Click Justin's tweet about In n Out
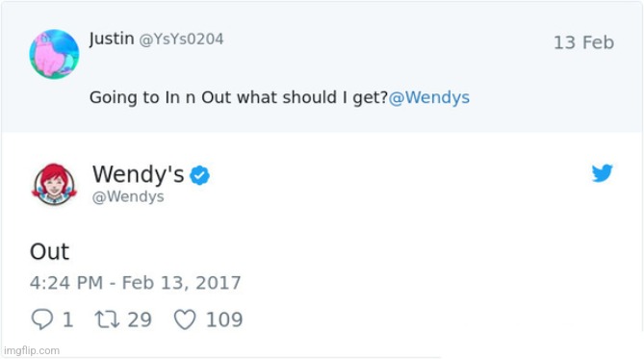This screenshot has height=359, width=644. (x=280, y=98)
